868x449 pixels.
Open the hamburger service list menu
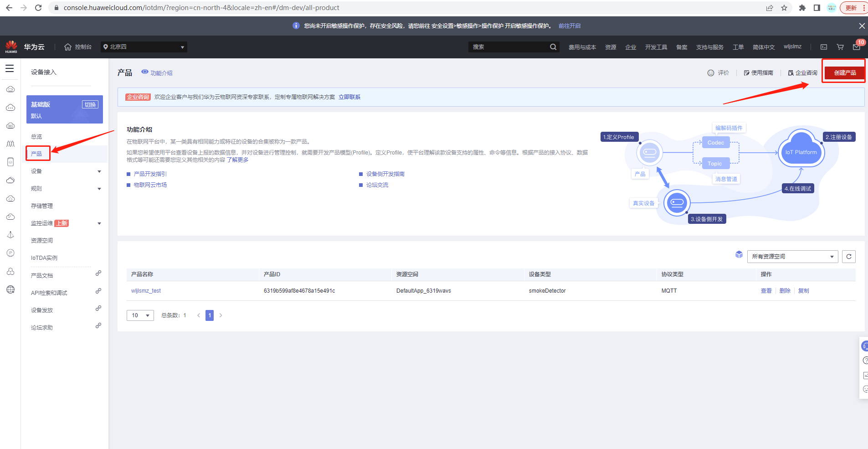[10, 68]
